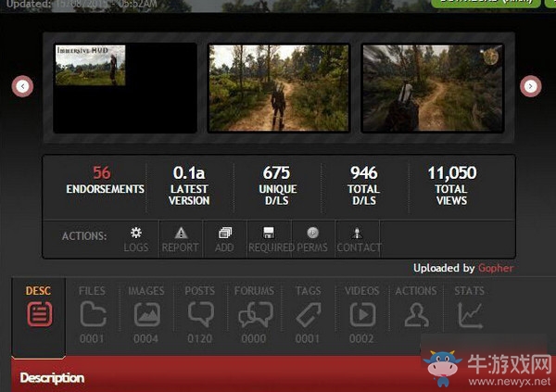The height and width of the screenshot is (392, 556).
Task: Click the 56 ENDORSEMENTS count
Action: 105,180
